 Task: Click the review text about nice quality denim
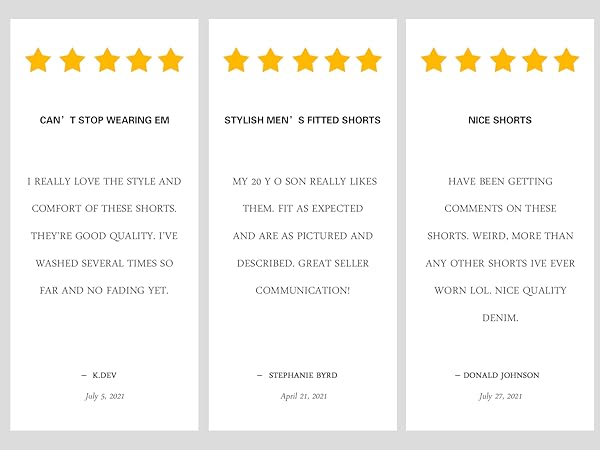500,249
